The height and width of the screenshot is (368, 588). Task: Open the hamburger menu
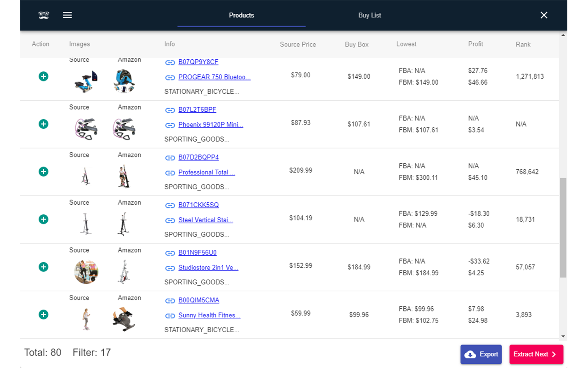pyautogui.click(x=67, y=15)
